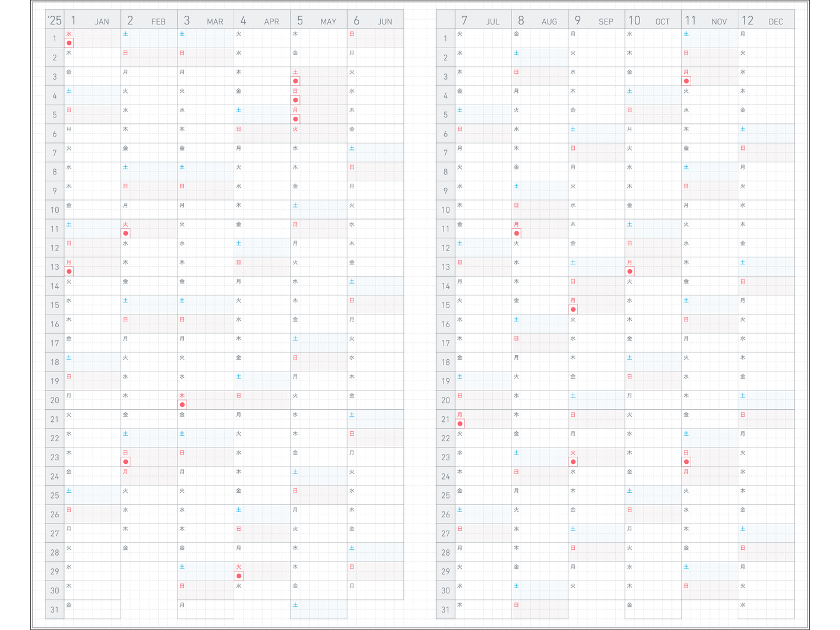The width and height of the screenshot is (840, 630).
Task: Select the 11 NOV column header
Action: click(709, 20)
